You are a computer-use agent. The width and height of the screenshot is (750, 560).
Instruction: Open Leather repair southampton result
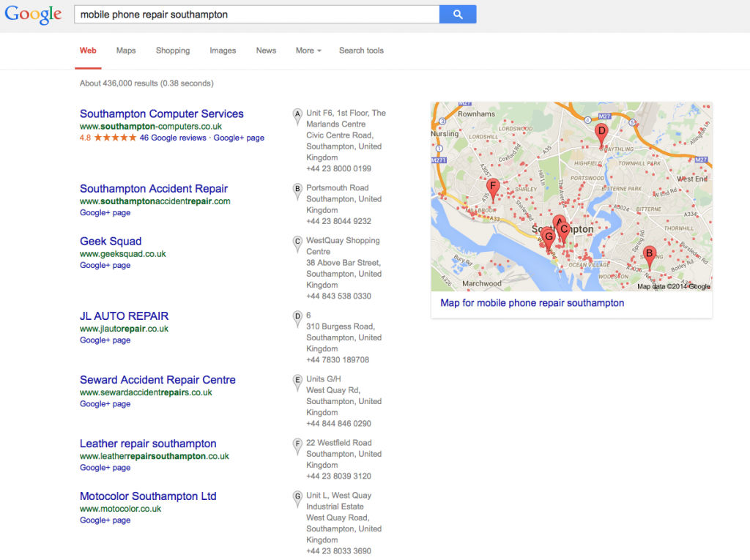[148, 444]
